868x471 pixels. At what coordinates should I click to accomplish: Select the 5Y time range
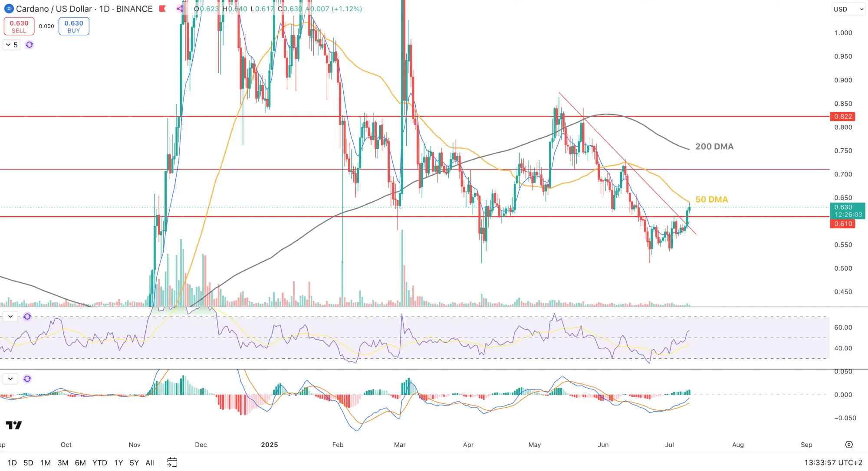pos(134,463)
